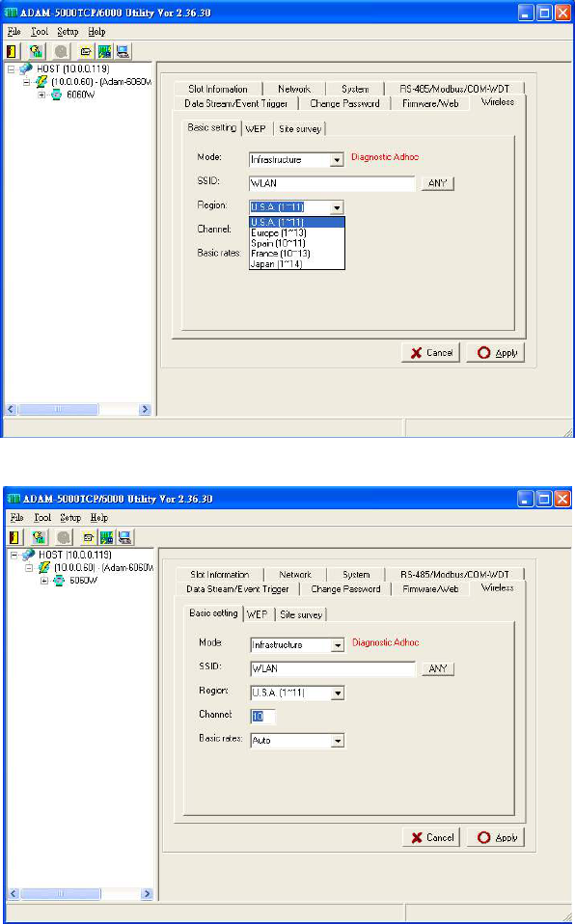Collapse the HOST node in upper window tree
This screenshot has height=924, width=575.
(12, 68)
